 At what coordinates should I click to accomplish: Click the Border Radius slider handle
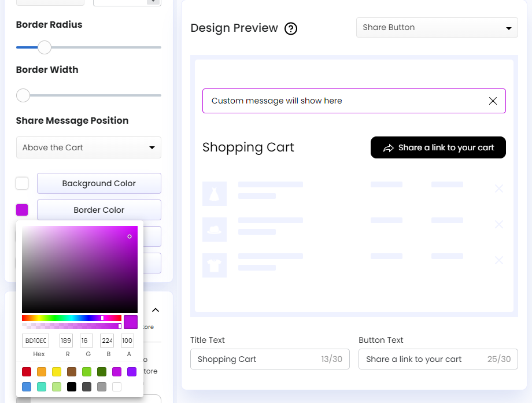pos(45,47)
